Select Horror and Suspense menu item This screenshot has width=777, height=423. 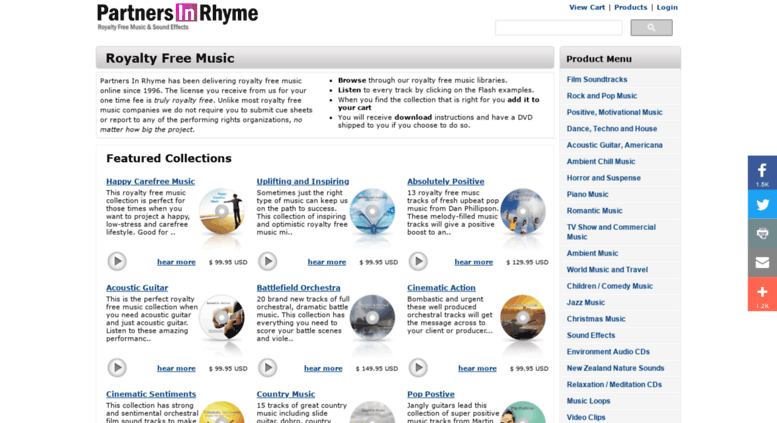click(x=604, y=177)
